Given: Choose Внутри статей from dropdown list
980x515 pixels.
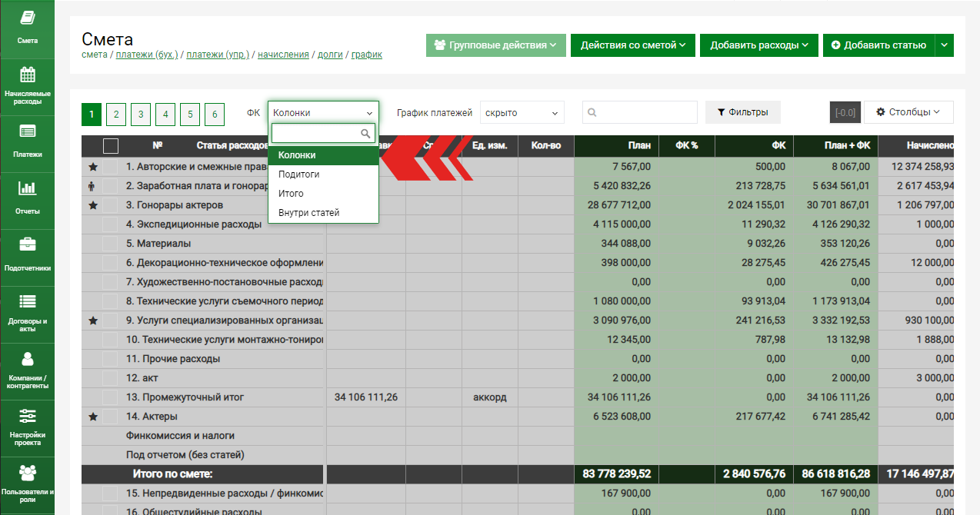Looking at the screenshot, I should [308, 213].
